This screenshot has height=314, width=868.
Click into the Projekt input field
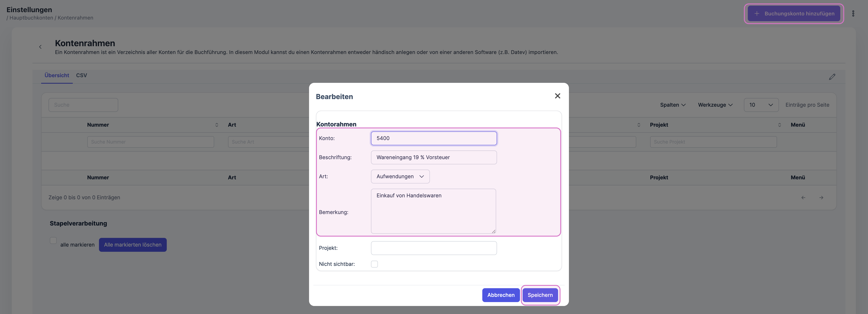point(434,248)
